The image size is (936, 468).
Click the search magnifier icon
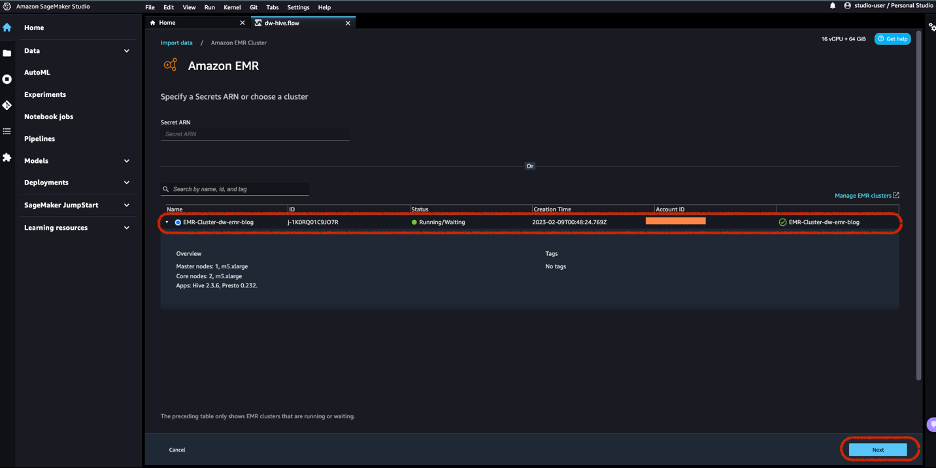[166, 189]
